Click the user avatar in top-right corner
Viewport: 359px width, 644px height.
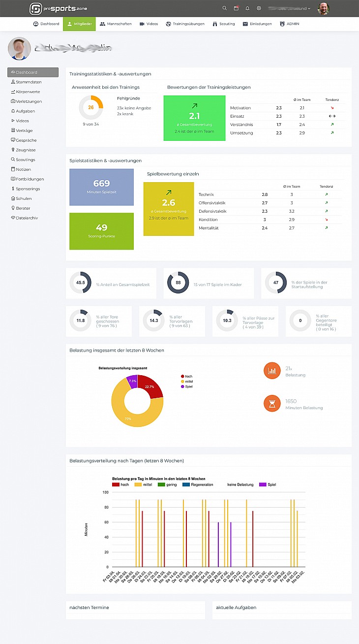[323, 8]
